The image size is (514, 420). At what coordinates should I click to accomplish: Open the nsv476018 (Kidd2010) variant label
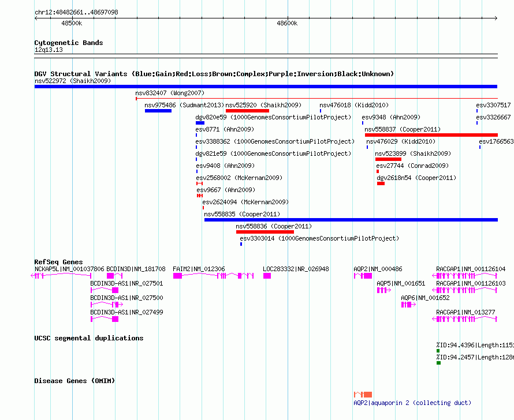coord(354,105)
